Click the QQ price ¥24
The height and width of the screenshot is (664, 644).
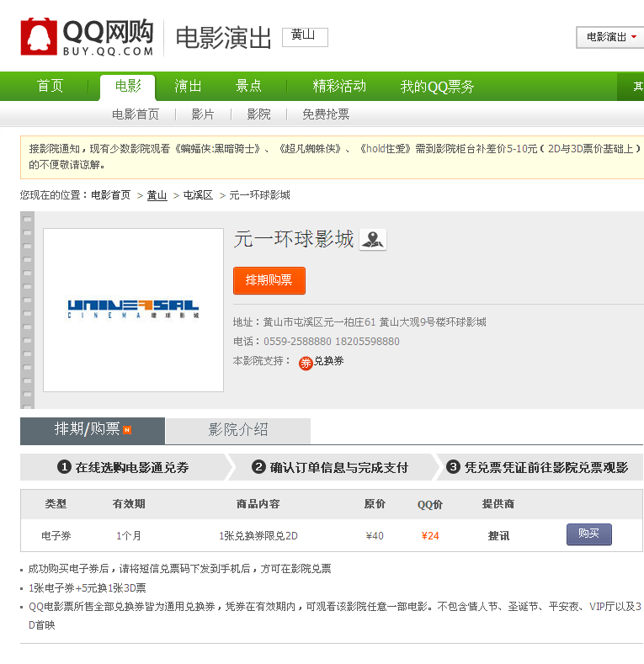pos(430,536)
